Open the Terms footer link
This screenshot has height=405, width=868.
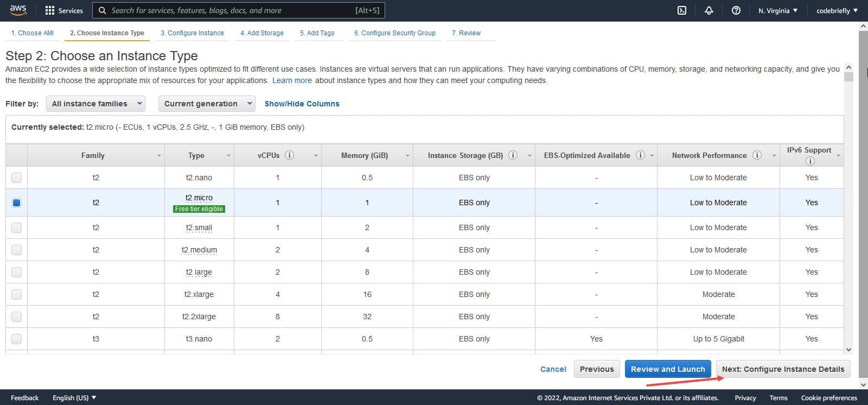tap(778, 397)
